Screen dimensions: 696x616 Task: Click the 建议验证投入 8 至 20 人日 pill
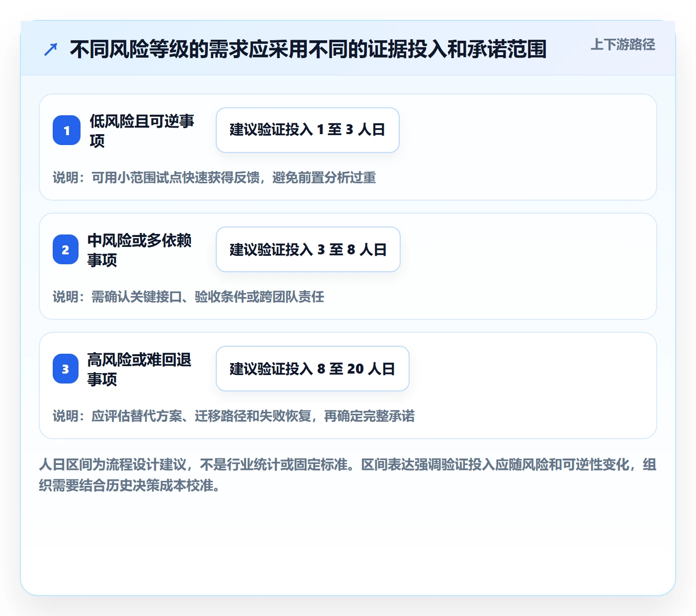coord(313,369)
